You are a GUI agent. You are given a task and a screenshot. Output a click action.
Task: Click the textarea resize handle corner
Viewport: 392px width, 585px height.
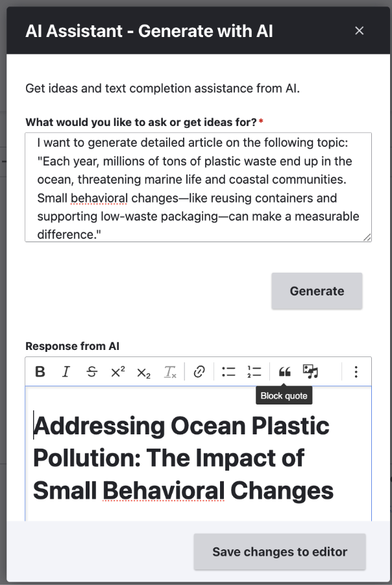[366, 239]
